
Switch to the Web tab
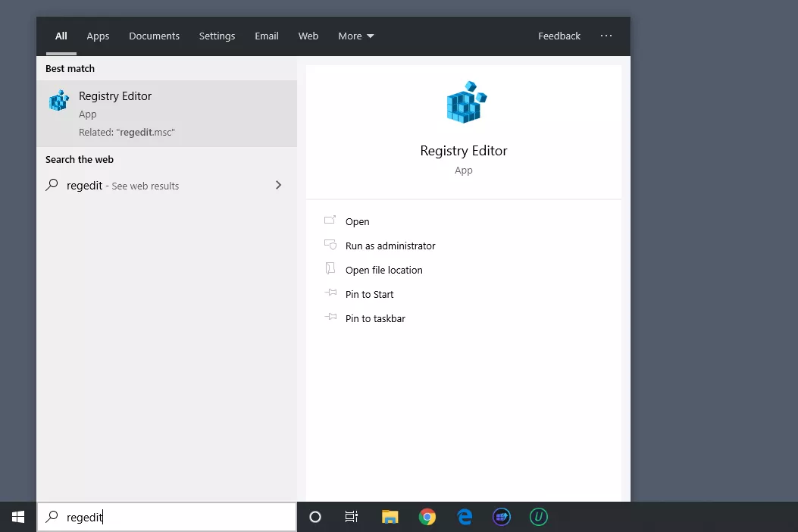308,36
